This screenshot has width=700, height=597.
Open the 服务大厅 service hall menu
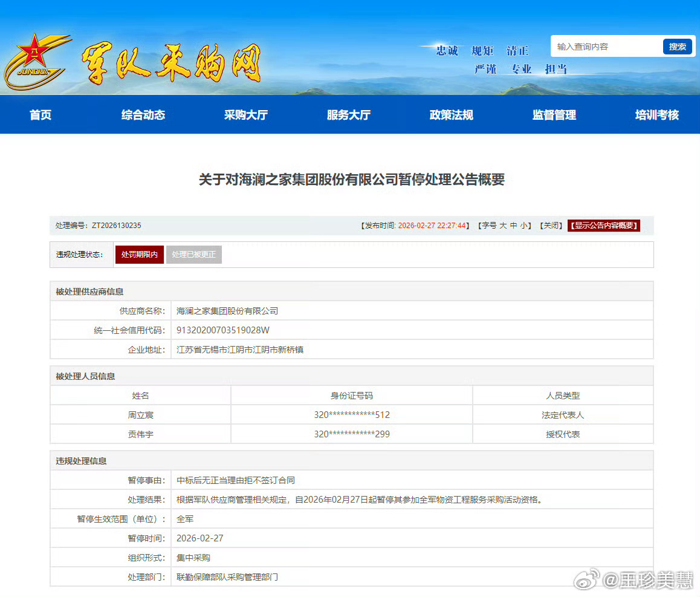(x=348, y=114)
